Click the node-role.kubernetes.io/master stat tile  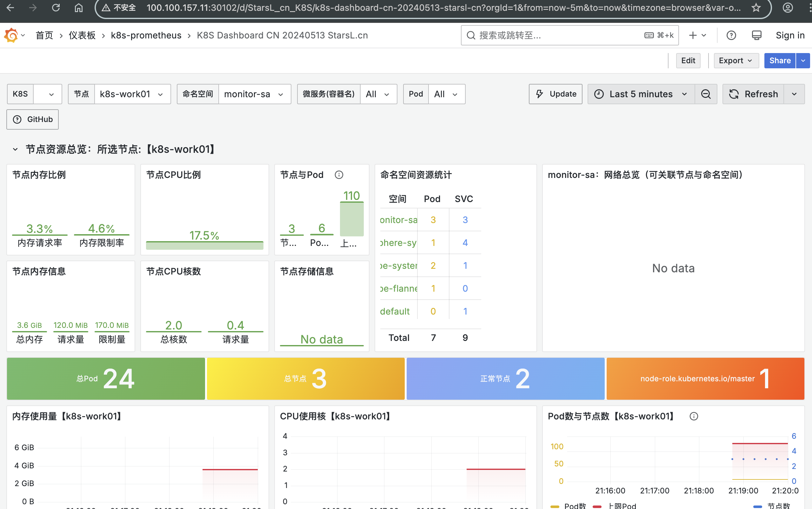coord(705,378)
